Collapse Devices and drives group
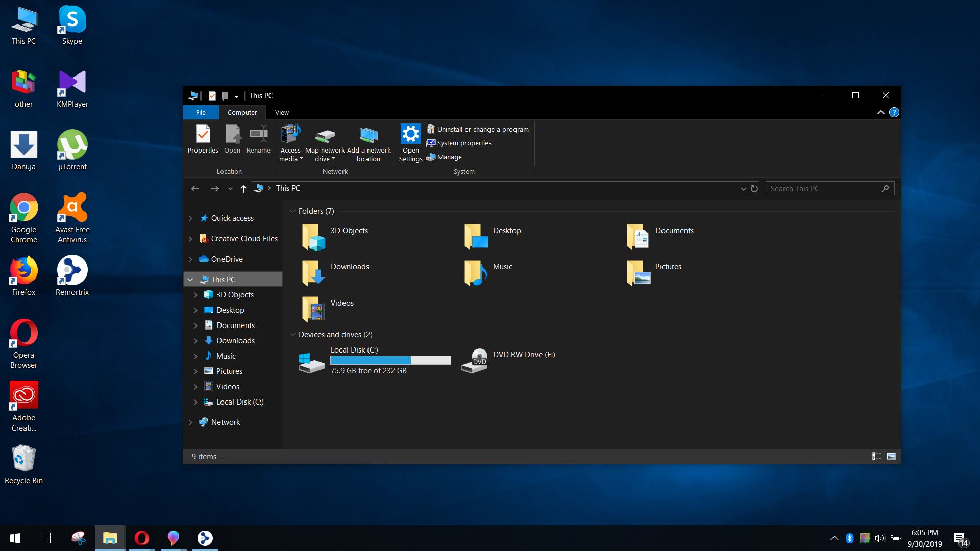This screenshot has height=551, width=980. [292, 335]
